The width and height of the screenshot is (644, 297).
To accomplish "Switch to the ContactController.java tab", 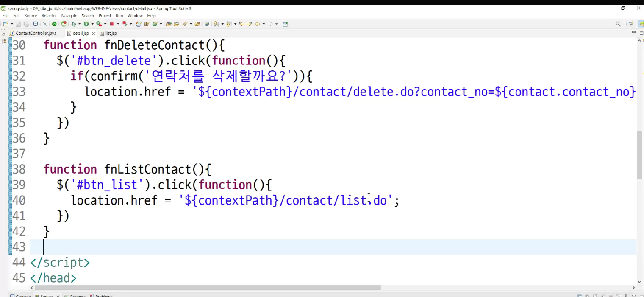I will point(36,33).
